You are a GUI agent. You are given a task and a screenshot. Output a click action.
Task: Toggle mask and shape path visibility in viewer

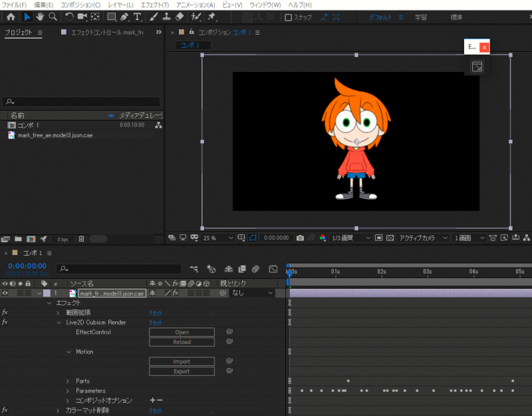click(253, 238)
